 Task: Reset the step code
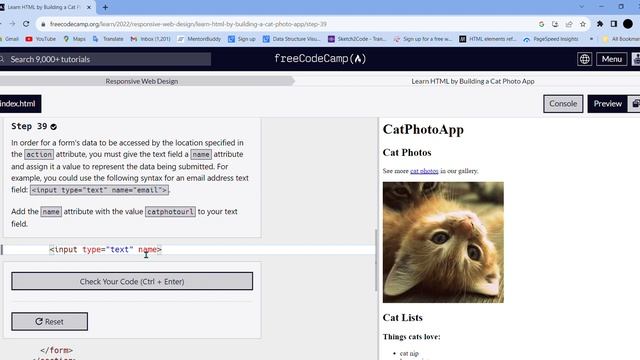point(49,322)
